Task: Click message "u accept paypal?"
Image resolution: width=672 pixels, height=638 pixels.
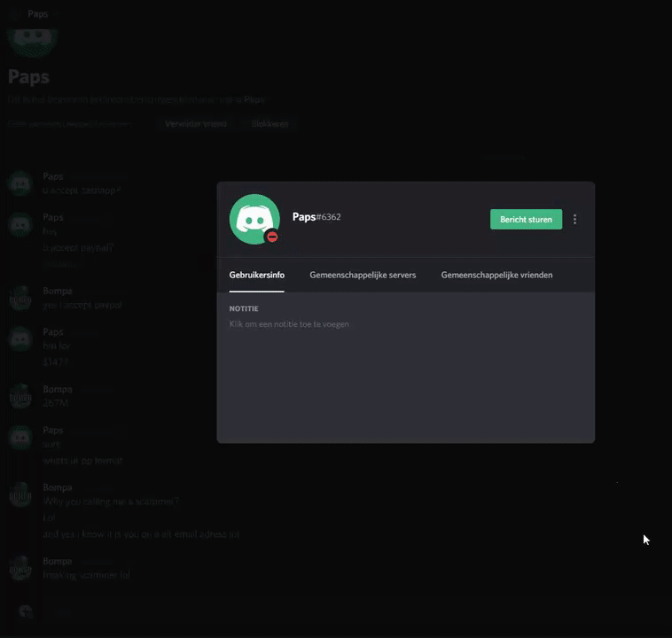Action: click(x=78, y=248)
